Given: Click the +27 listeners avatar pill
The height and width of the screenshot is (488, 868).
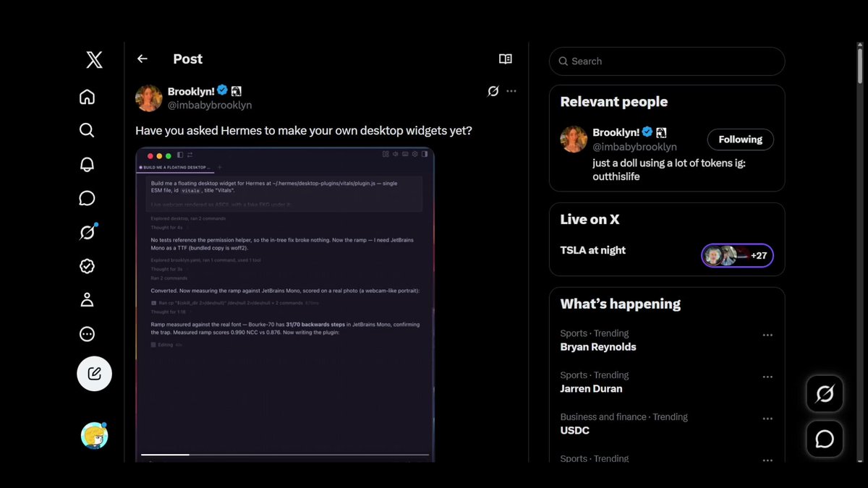Looking at the screenshot, I should click(737, 255).
